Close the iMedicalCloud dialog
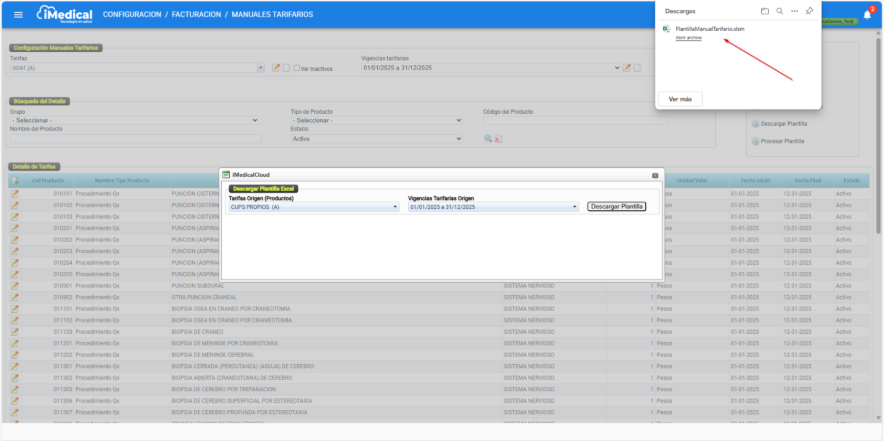The width and height of the screenshot is (885, 441). 655,175
